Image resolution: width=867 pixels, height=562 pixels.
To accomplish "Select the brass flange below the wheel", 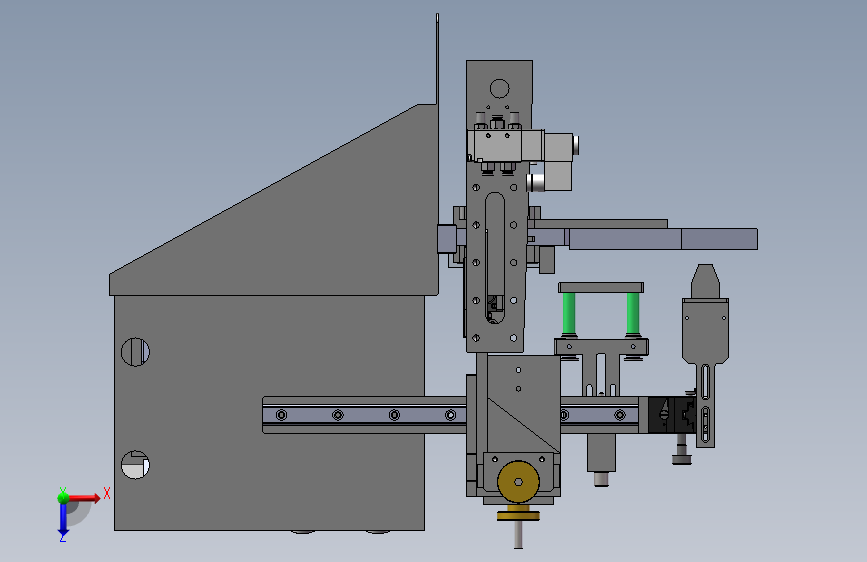I will [518, 516].
